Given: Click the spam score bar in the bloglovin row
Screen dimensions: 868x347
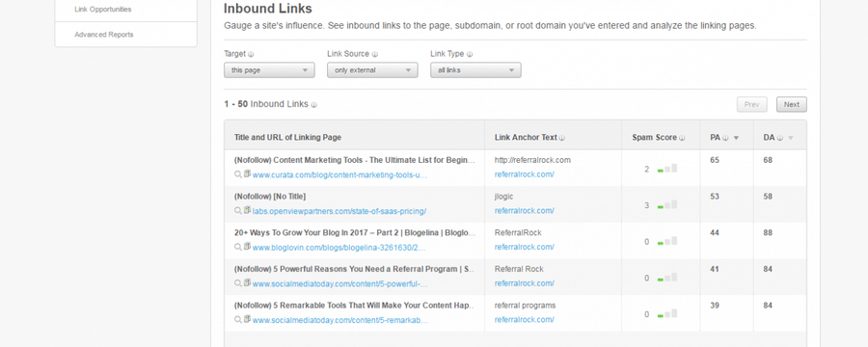Looking at the screenshot, I should pos(667,242).
